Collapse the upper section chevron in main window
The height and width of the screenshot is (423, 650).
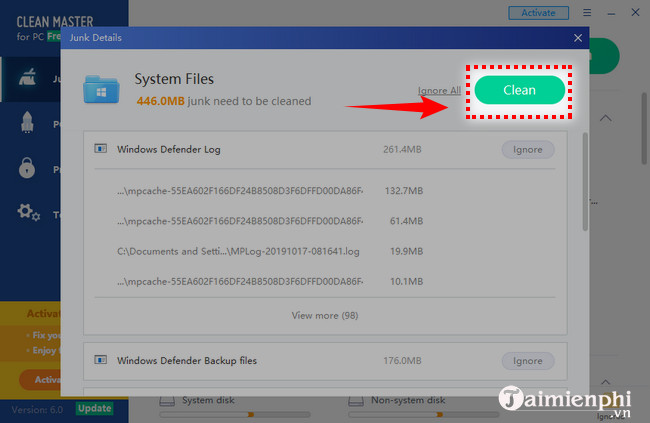point(606,118)
